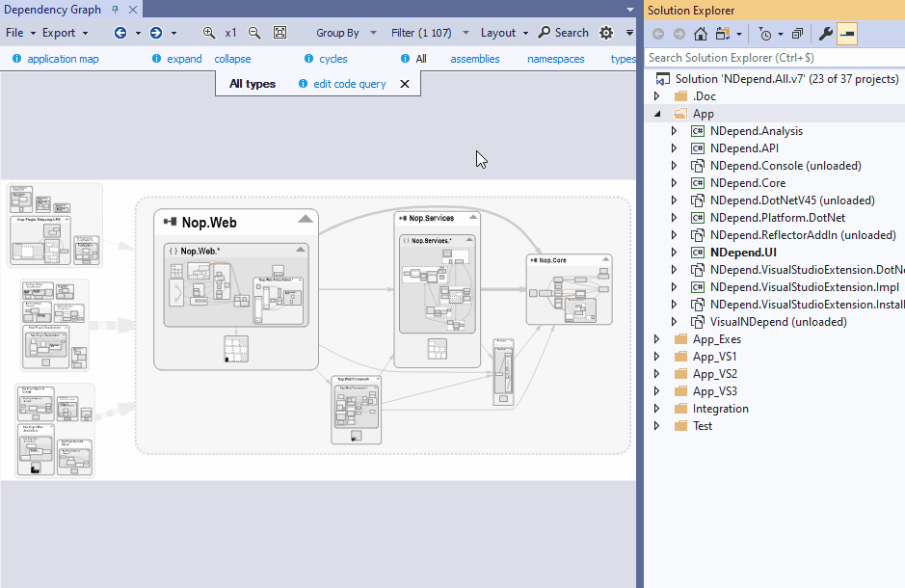Click the fit graph to view icon
The image size is (905, 588).
(x=279, y=33)
